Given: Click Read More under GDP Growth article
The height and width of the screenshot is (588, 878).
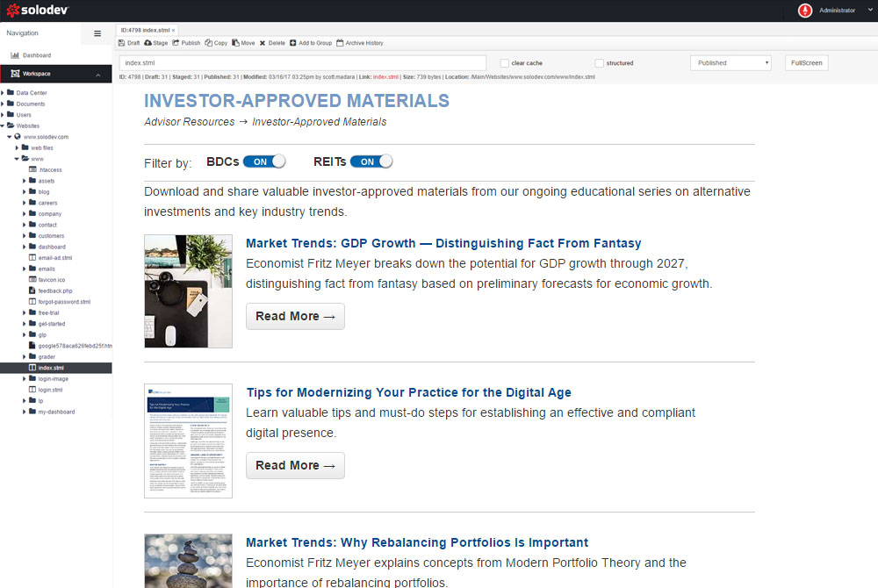Looking at the screenshot, I should [295, 316].
